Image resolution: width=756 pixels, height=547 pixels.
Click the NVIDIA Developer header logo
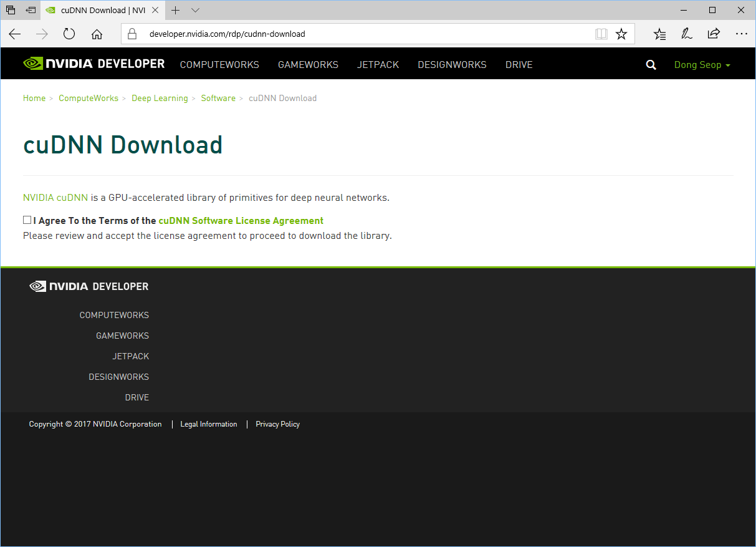(93, 64)
